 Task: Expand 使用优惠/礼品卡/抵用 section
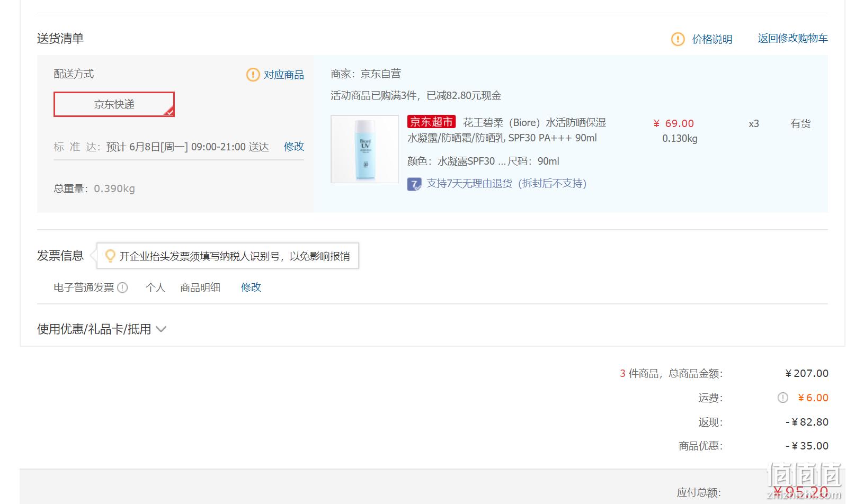[x=102, y=329]
